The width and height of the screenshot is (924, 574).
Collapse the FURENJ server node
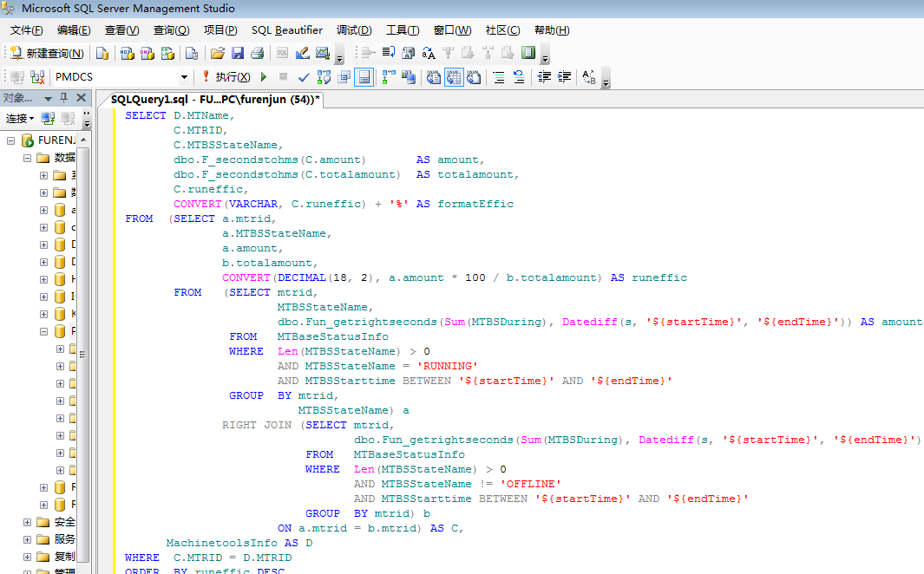10,140
